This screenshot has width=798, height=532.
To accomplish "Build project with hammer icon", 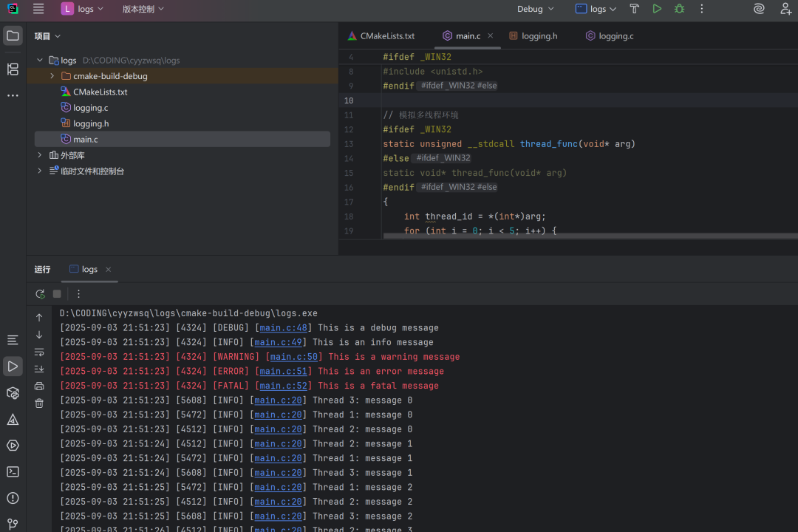I will [634, 9].
